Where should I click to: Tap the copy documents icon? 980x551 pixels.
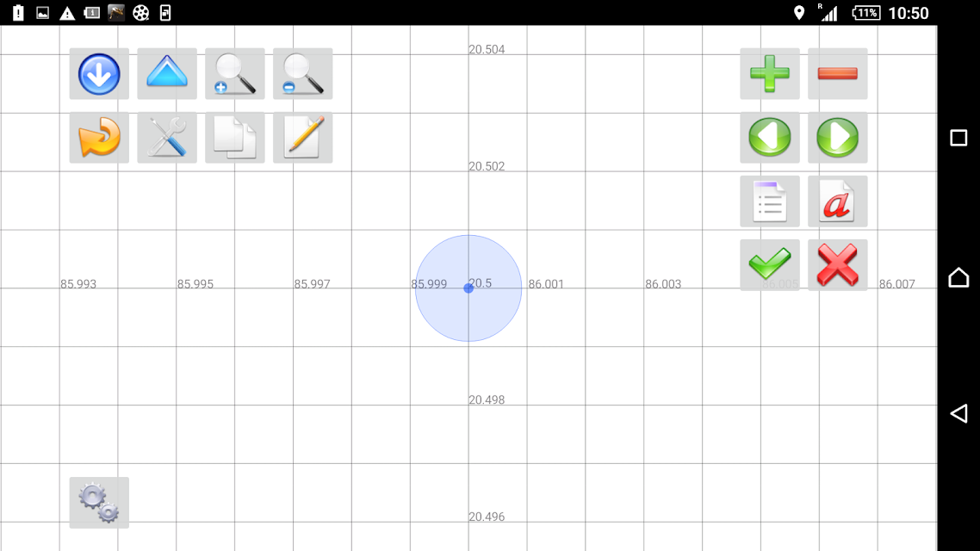(235, 138)
